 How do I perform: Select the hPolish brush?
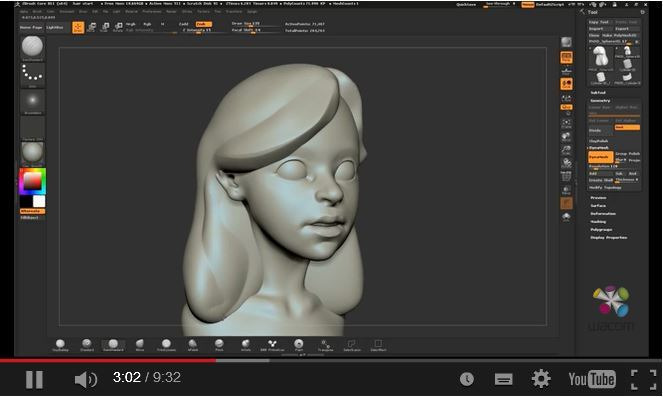(193, 345)
